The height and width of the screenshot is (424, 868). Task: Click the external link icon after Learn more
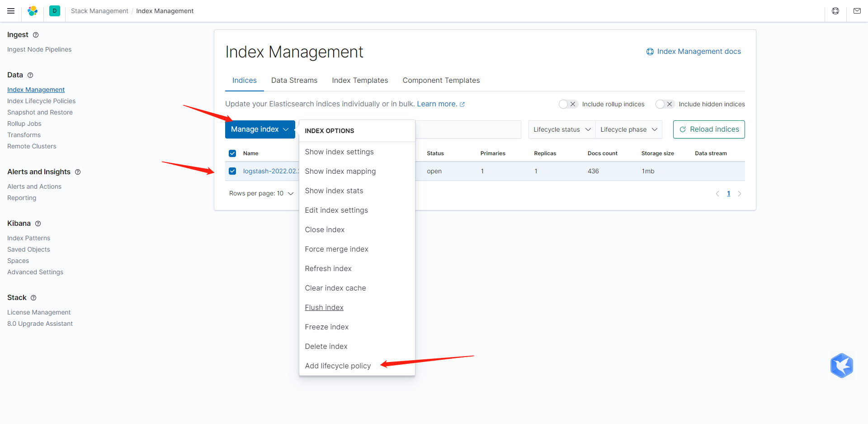[x=462, y=105]
